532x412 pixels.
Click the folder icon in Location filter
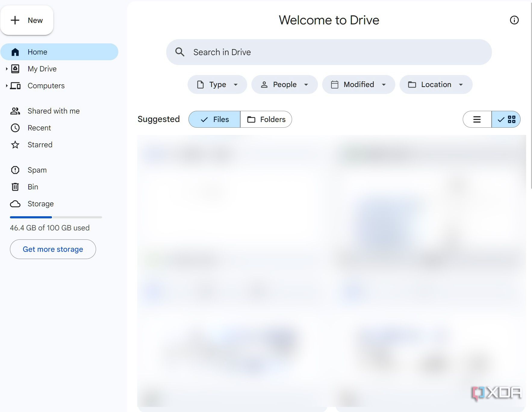point(412,85)
